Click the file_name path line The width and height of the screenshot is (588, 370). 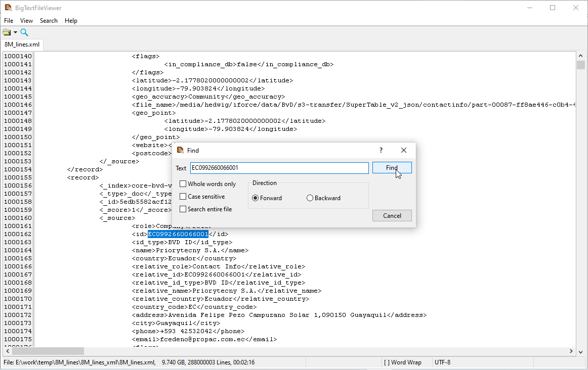pos(354,105)
